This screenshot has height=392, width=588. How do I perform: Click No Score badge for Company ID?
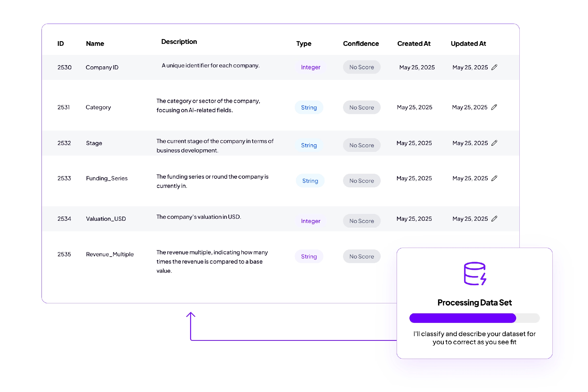click(362, 67)
